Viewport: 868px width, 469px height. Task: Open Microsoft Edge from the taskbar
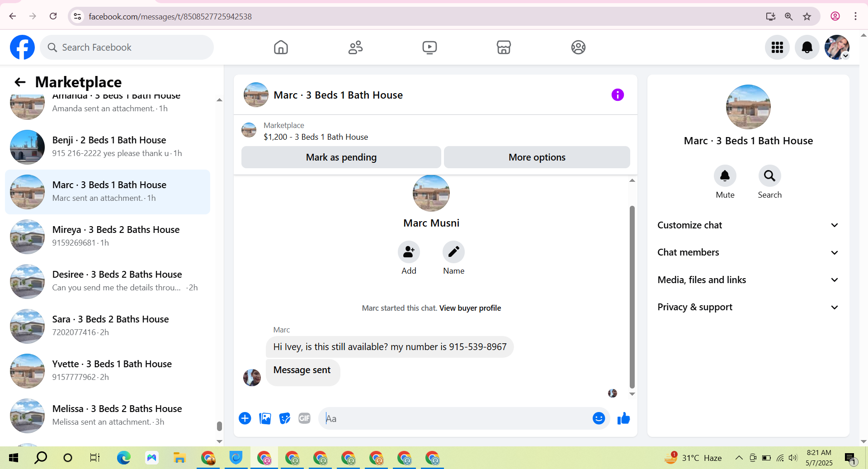[x=123, y=458]
